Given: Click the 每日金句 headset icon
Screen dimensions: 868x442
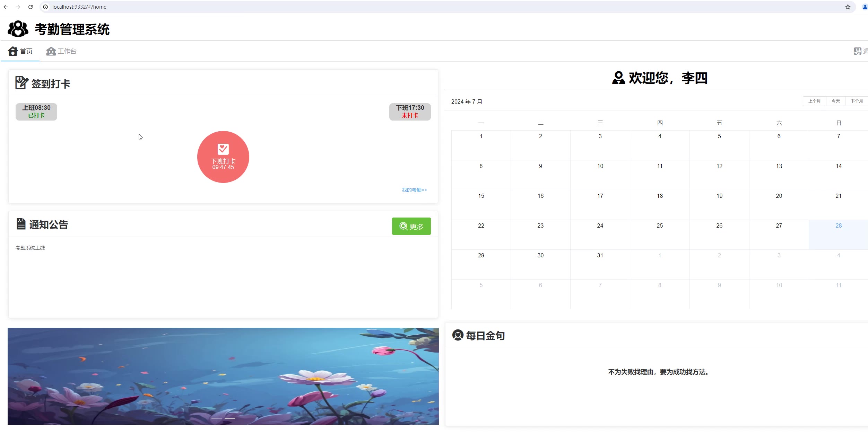Looking at the screenshot, I should tap(458, 335).
